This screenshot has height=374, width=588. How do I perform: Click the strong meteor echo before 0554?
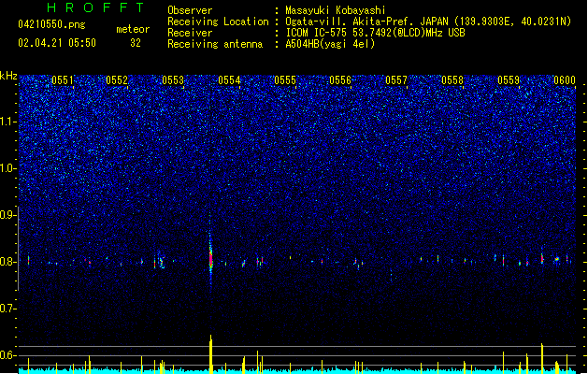pos(210,259)
